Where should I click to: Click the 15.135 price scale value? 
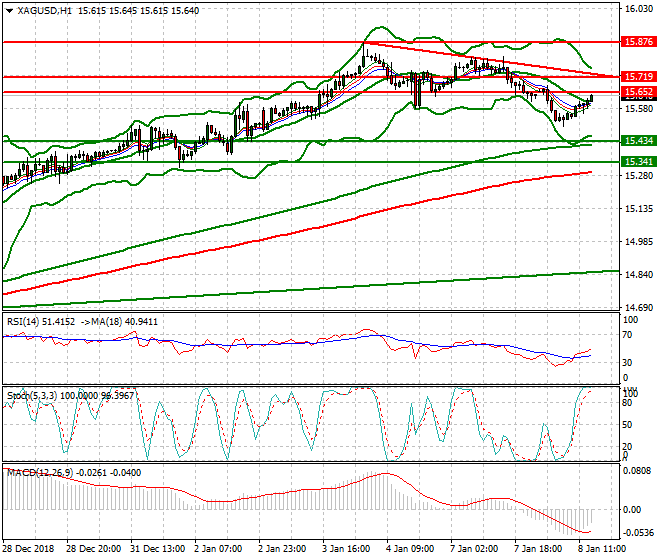pos(639,209)
